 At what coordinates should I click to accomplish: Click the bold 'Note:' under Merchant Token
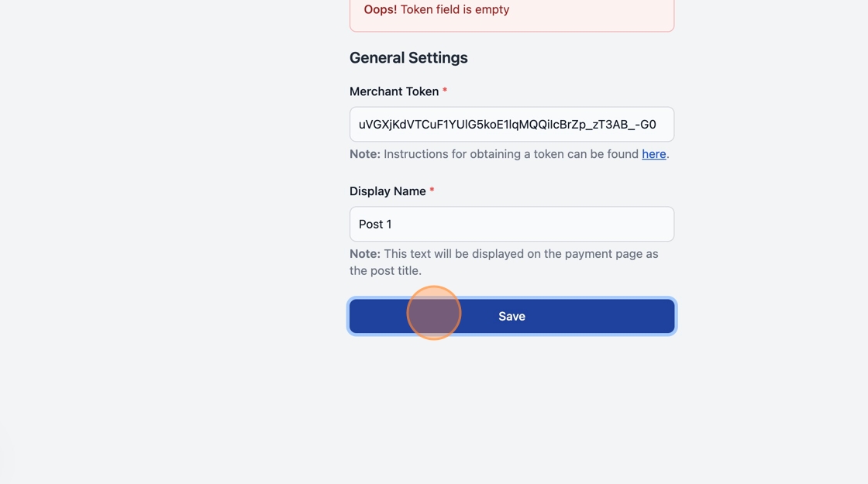pos(365,154)
